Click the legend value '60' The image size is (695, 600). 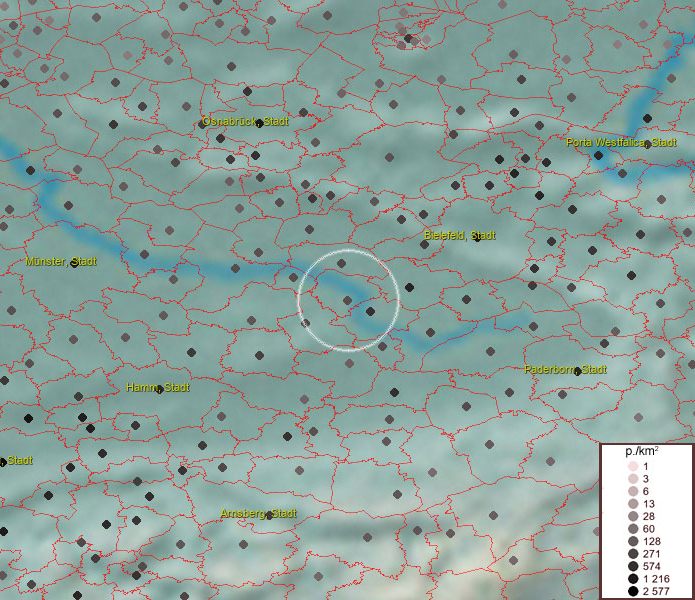[x=649, y=529]
